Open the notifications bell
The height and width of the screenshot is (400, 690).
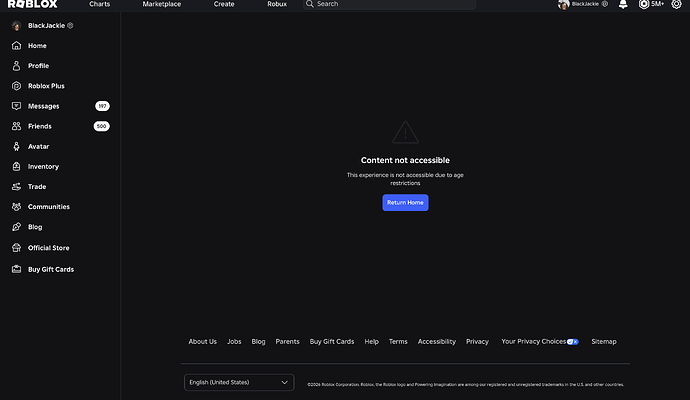(x=623, y=4)
